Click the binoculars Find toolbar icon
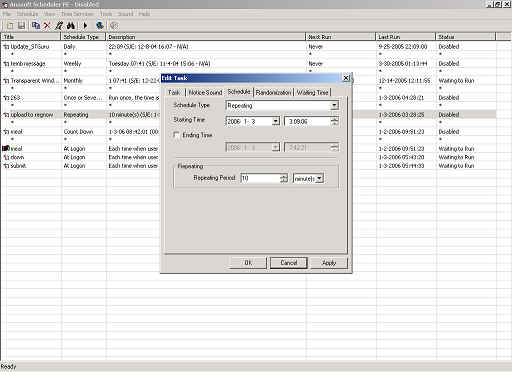The image size is (512, 372). click(71, 25)
